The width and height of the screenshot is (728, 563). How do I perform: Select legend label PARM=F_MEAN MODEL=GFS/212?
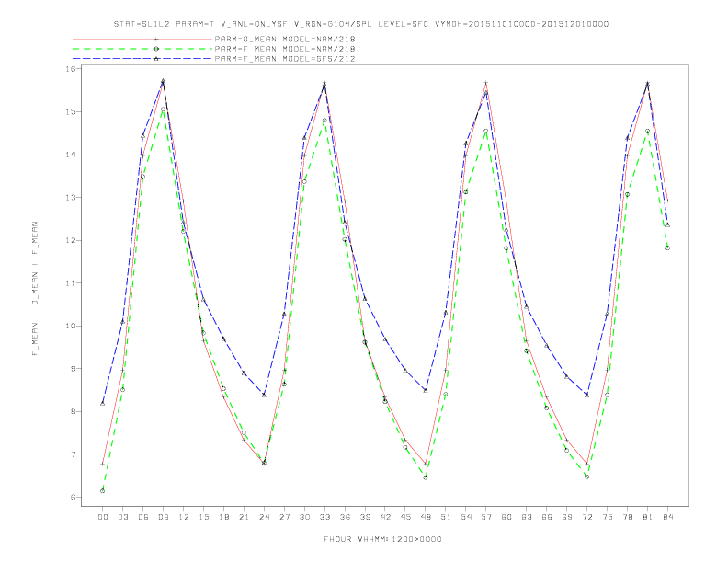coord(285,59)
